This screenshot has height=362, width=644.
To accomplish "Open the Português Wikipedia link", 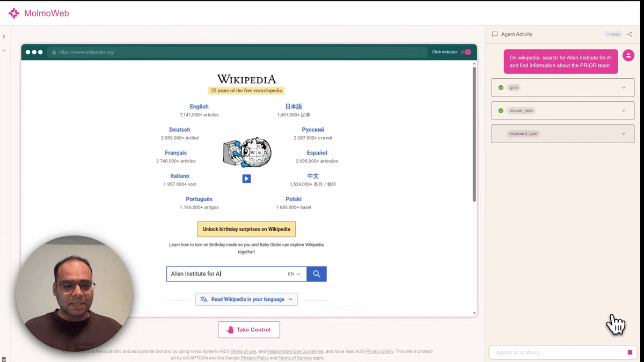I will click(199, 199).
